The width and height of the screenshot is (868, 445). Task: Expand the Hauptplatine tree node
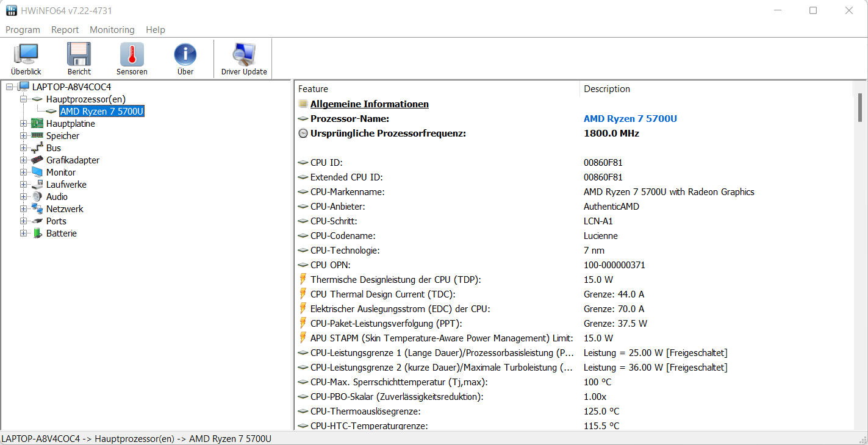[24, 124]
